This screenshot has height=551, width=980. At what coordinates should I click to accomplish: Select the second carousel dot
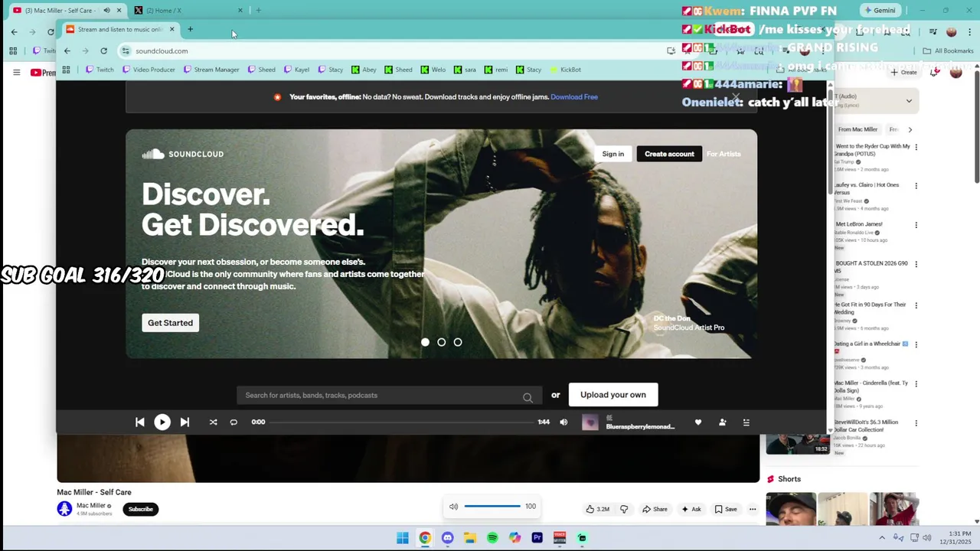point(441,342)
